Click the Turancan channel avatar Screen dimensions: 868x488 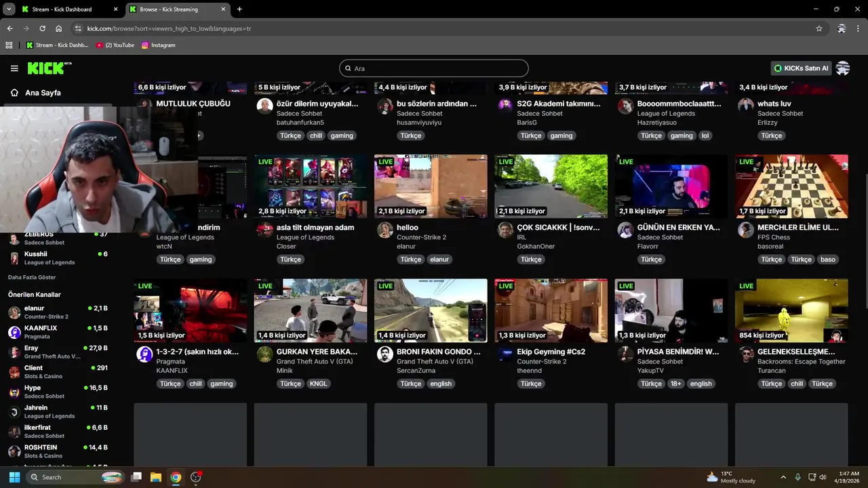[x=746, y=354]
